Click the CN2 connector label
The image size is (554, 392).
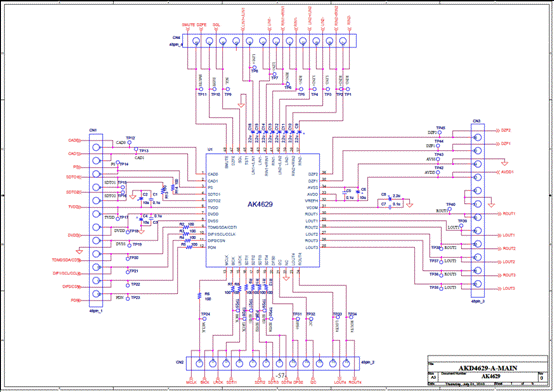point(179,363)
